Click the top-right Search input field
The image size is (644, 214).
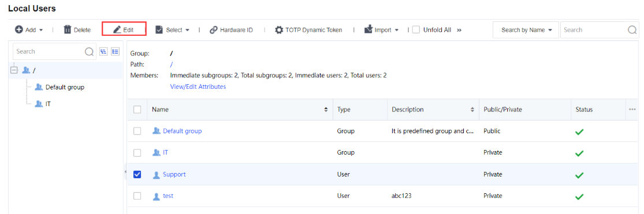click(594, 30)
